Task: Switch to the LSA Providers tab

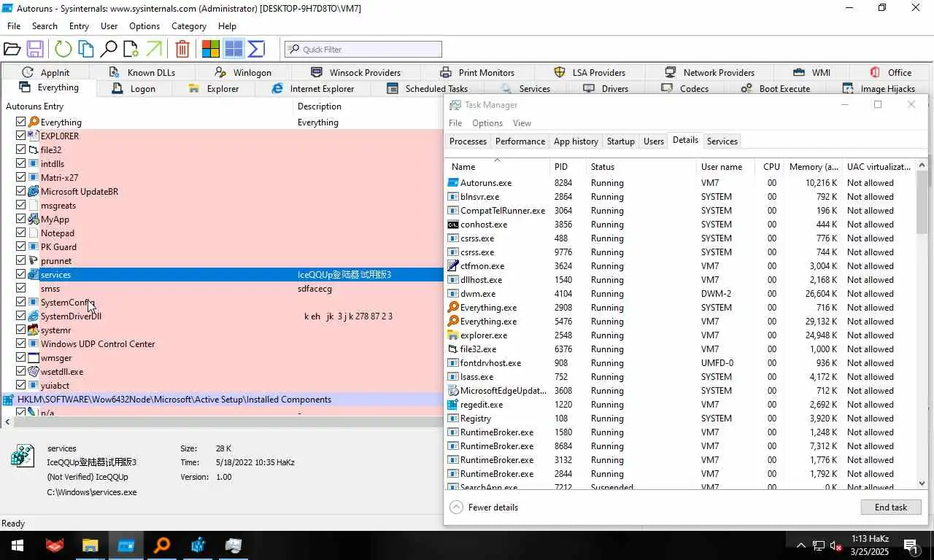Action: tap(589, 72)
